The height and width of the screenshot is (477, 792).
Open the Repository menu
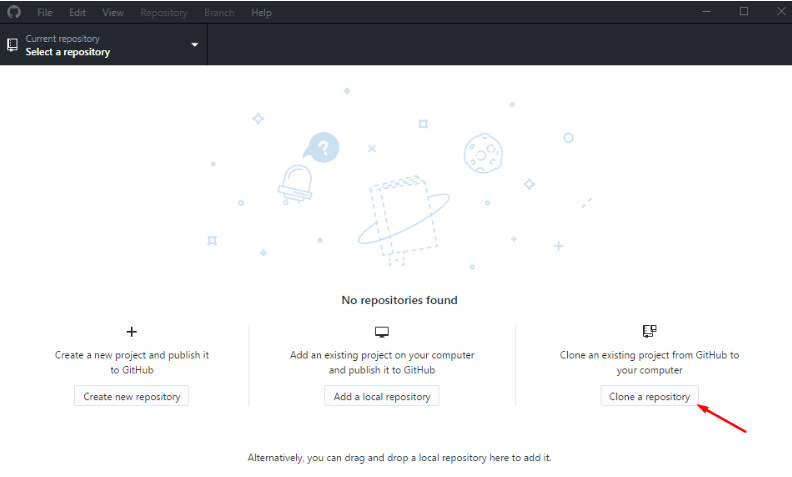click(x=164, y=13)
